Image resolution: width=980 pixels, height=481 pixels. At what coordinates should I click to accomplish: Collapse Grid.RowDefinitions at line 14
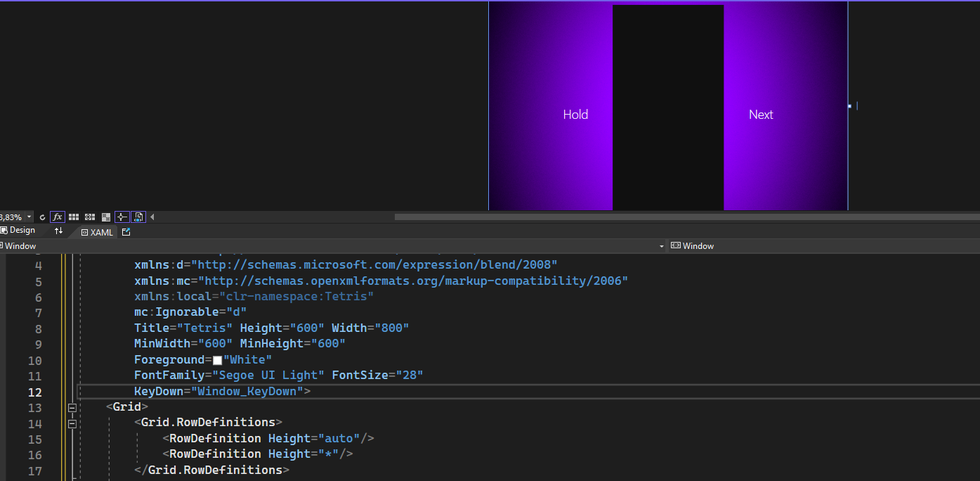pyautogui.click(x=72, y=423)
